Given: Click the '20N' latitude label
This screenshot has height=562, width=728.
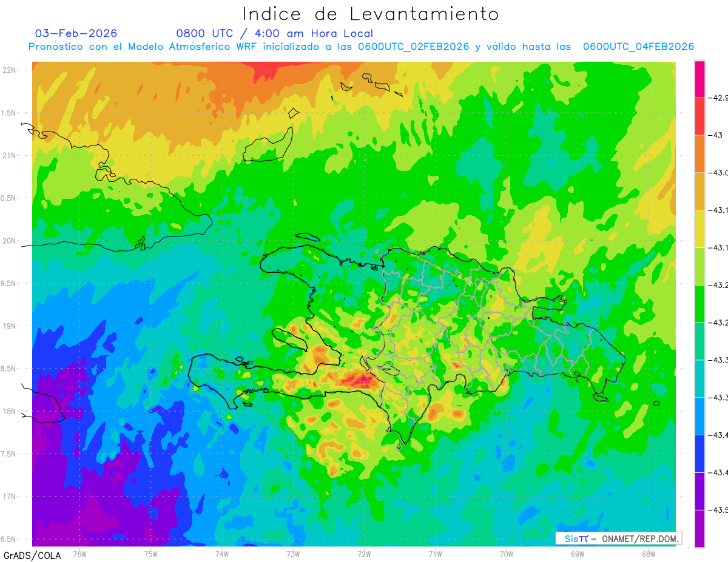Looking at the screenshot, I should (x=9, y=241).
